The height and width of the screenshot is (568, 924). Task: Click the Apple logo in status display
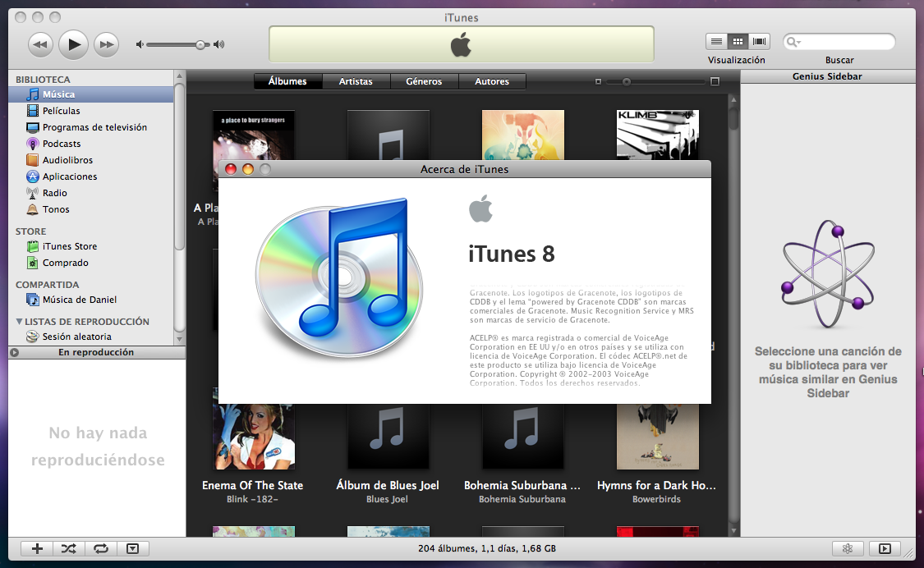(x=461, y=45)
